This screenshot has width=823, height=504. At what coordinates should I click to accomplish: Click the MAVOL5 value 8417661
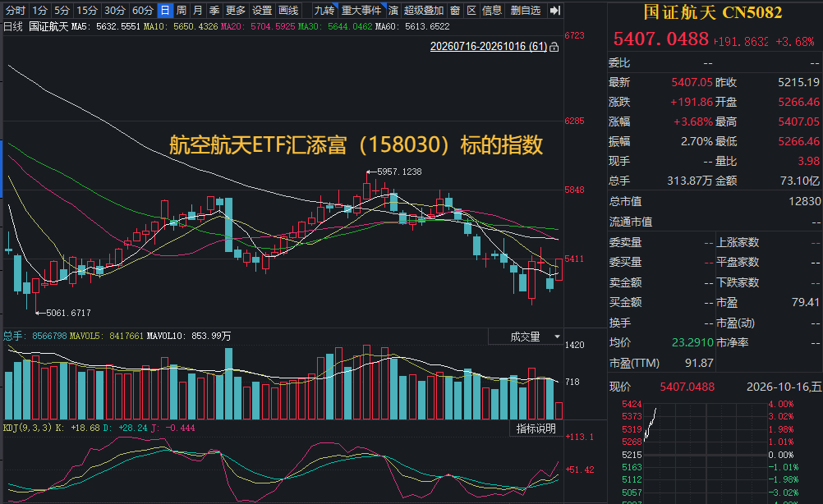point(126,336)
